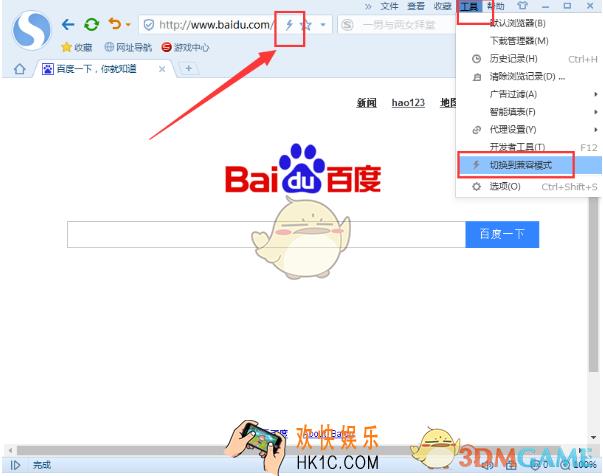Click the vertical scrollbar down arrow
Screen dimensions: 603x476
(x=593, y=437)
